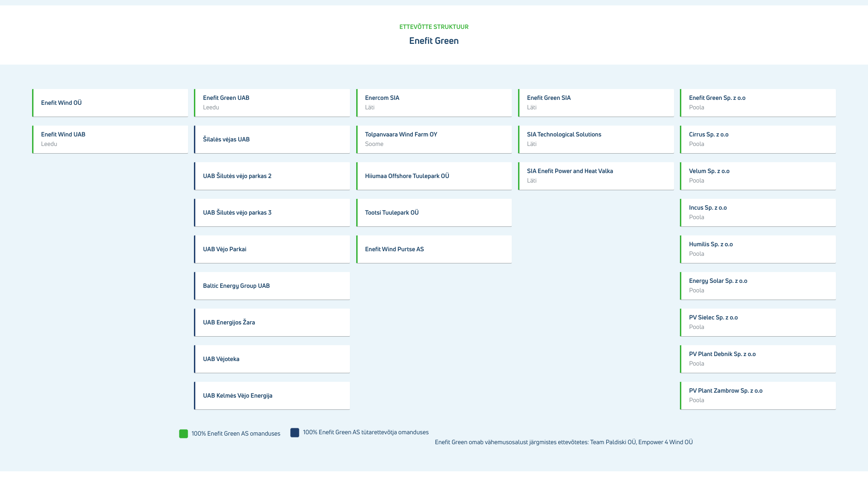Click the Enercom SIA card

434,103
